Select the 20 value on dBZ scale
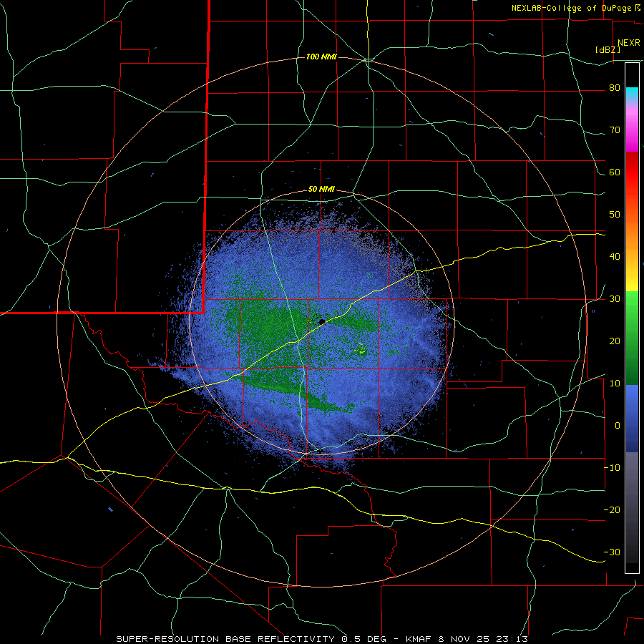Viewport: 644px width, 644px height. 615,341
